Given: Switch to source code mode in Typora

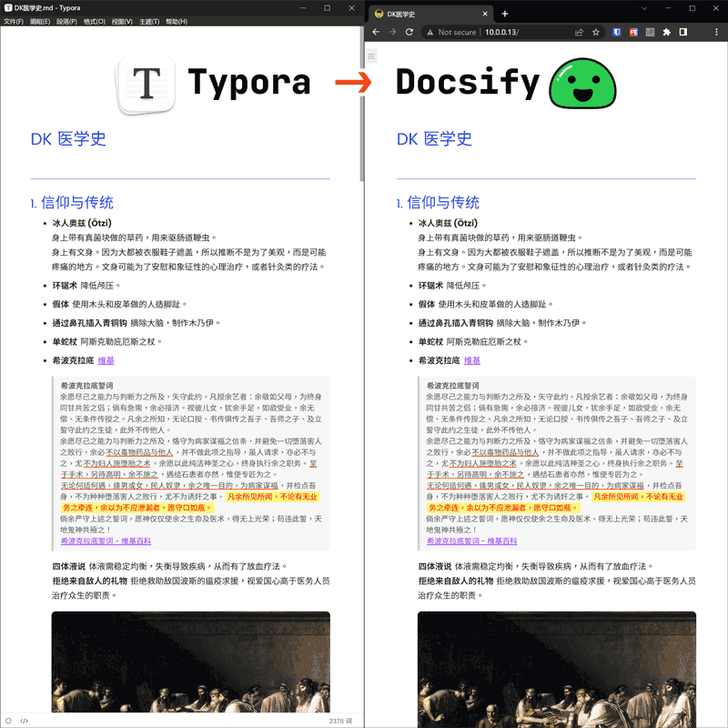Looking at the screenshot, I should tap(25, 721).
